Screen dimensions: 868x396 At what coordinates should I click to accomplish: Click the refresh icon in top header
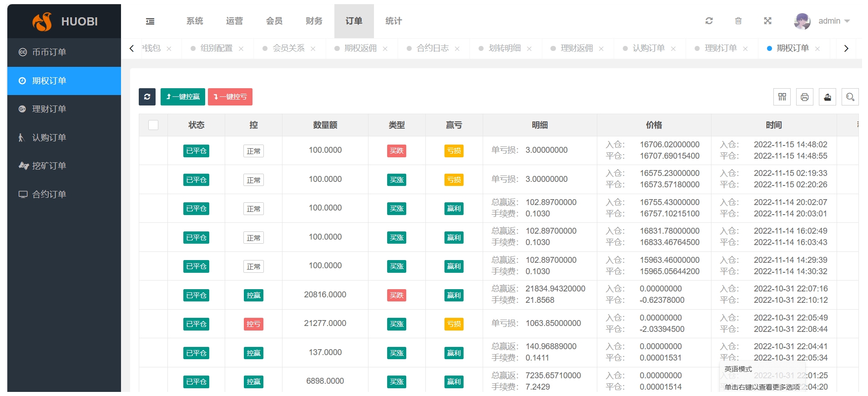tap(709, 21)
